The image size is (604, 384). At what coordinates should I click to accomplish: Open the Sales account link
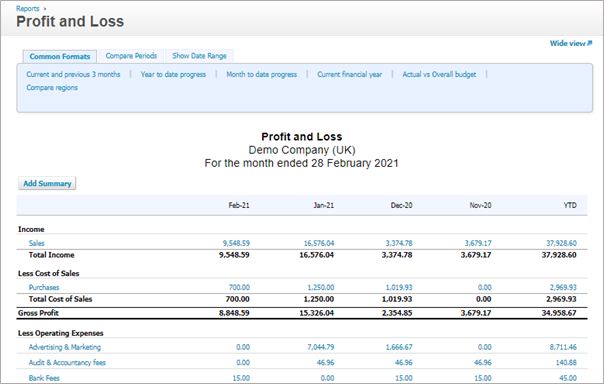click(37, 243)
